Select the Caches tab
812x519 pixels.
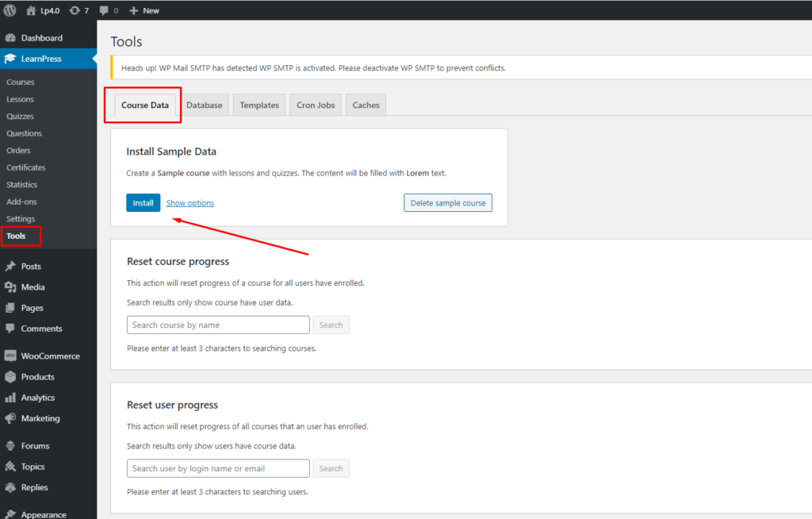pos(366,106)
